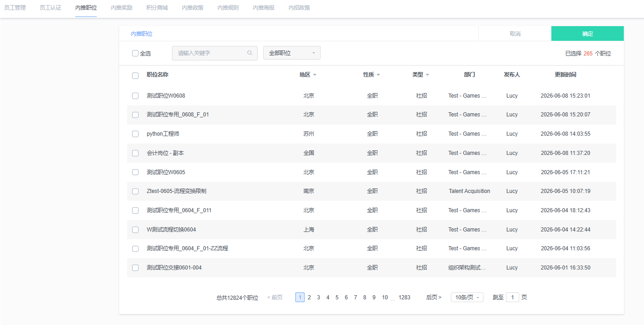Click job name Ztest-0605-流程变换限制

click(177, 191)
